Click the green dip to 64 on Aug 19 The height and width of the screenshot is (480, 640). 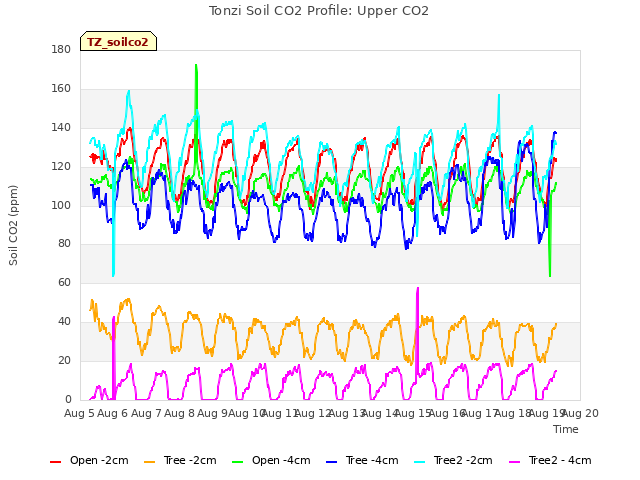pyautogui.click(x=550, y=275)
